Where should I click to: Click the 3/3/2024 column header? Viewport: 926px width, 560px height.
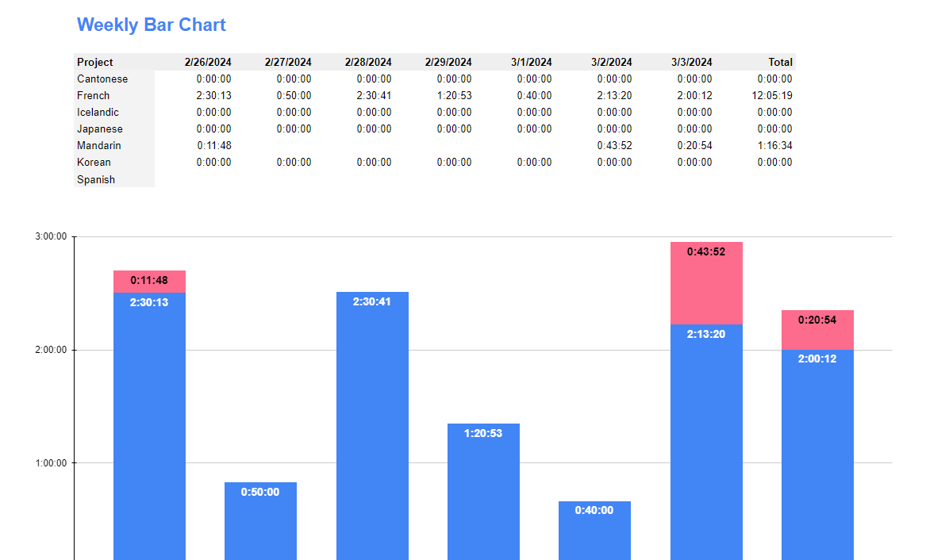coord(691,62)
